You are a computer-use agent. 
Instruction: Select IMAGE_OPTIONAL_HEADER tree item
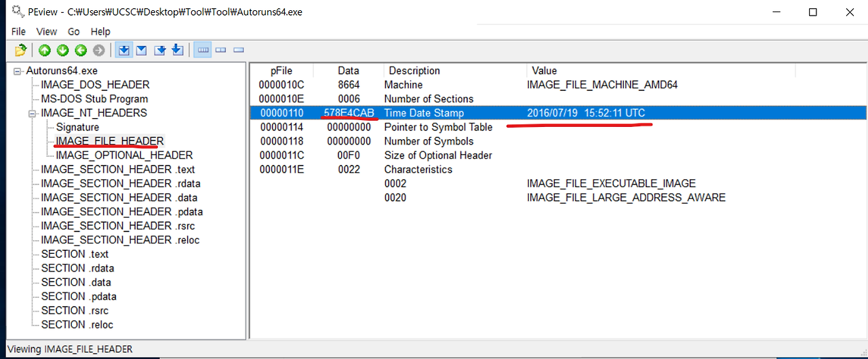[x=124, y=155]
